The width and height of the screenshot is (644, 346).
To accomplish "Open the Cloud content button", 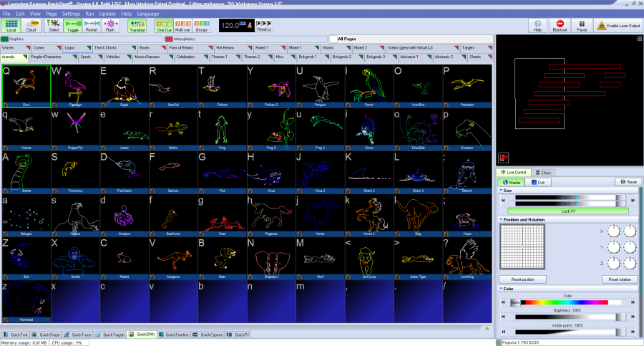I will [x=32, y=26].
